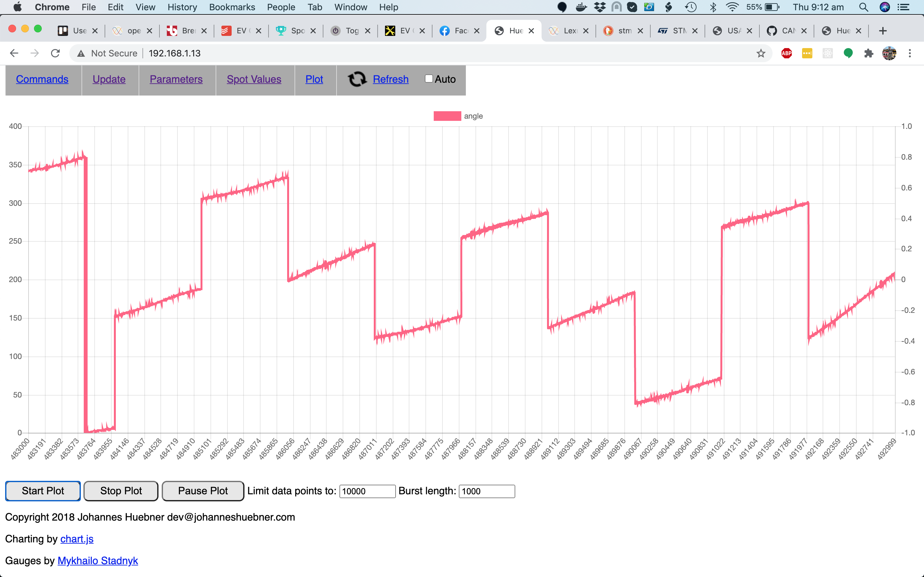Screen dimensions: 924x577
Task: Open the AdBlock Plus extension icon
Action: 787,54
